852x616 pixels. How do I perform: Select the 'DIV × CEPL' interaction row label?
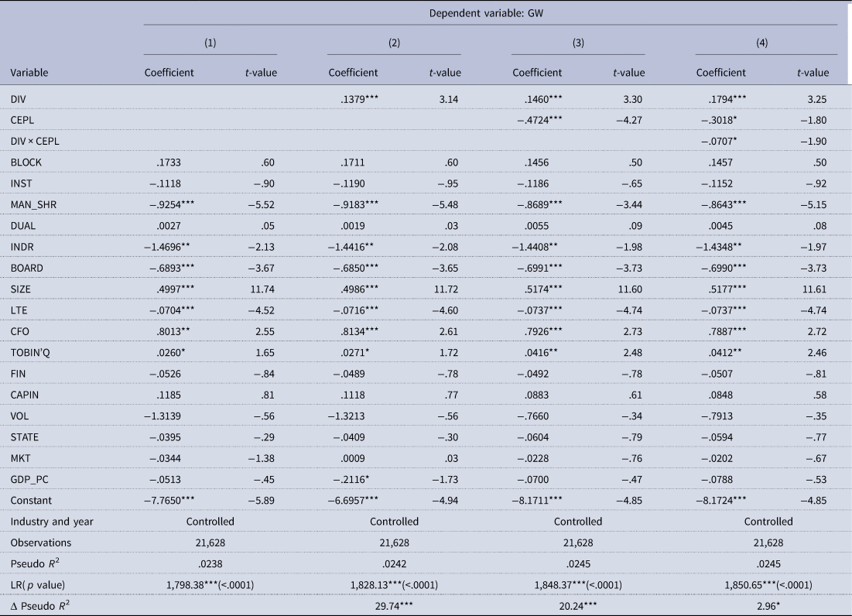tap(35, 141)
